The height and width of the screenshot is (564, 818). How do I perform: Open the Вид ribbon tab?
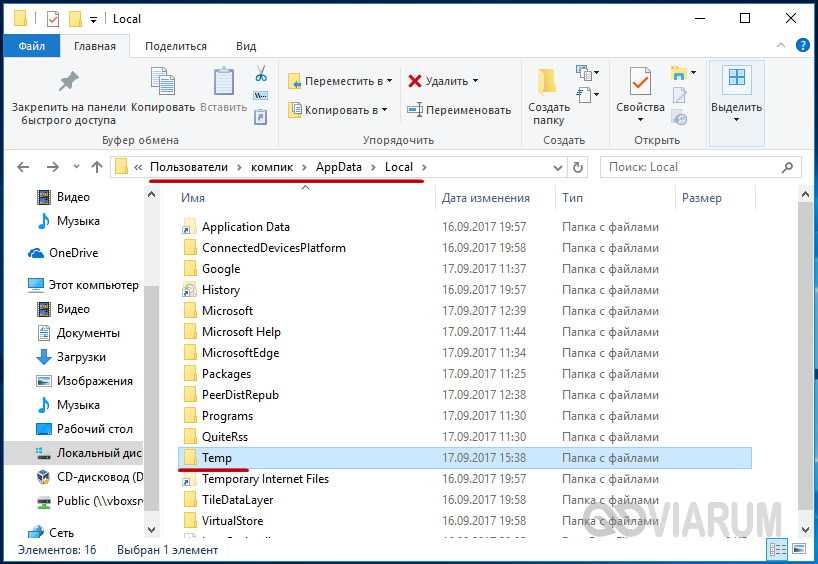tap(246, 46)
